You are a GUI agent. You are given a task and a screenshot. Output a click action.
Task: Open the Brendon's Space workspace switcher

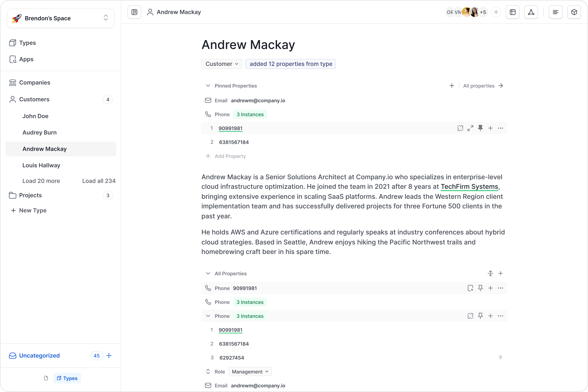click(61, 18)
